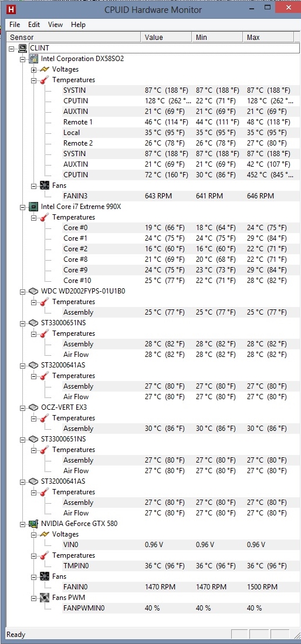Viewport: 301px width, 644px height.
Task: Open the View menu
Action: (x=55, y=25)
